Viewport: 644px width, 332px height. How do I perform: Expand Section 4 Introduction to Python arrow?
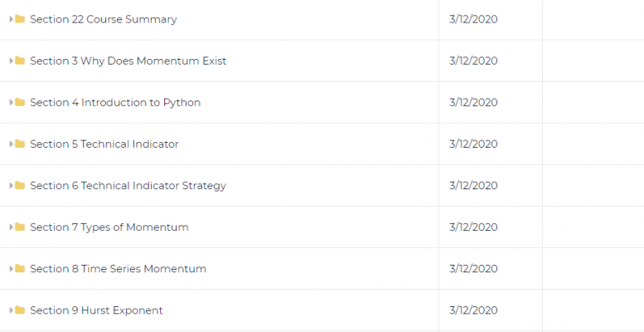(11, 102)
